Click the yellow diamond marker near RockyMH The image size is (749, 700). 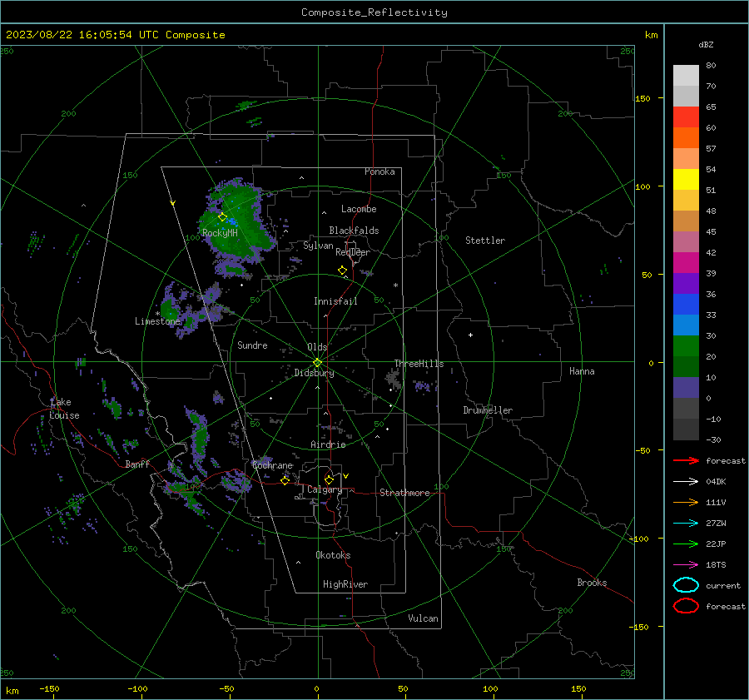point(222,217)
